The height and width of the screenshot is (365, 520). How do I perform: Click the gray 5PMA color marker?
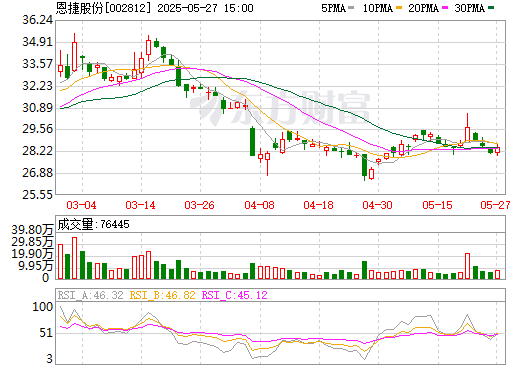351,8
